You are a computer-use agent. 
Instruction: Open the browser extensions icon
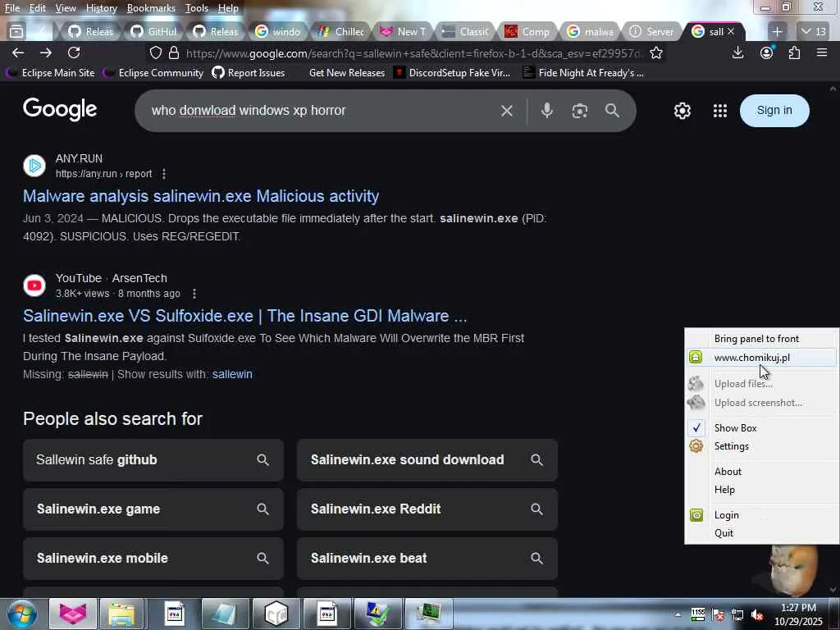pos(794,52)
